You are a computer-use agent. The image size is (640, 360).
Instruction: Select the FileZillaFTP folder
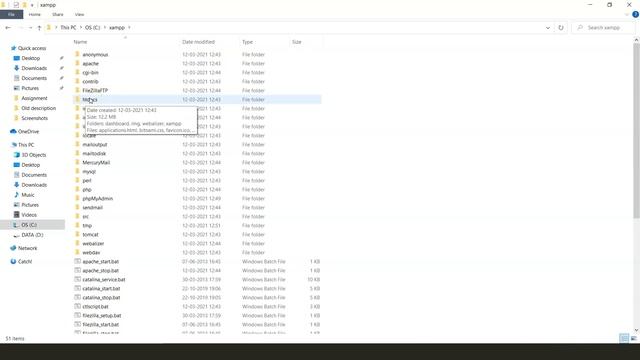95,91
